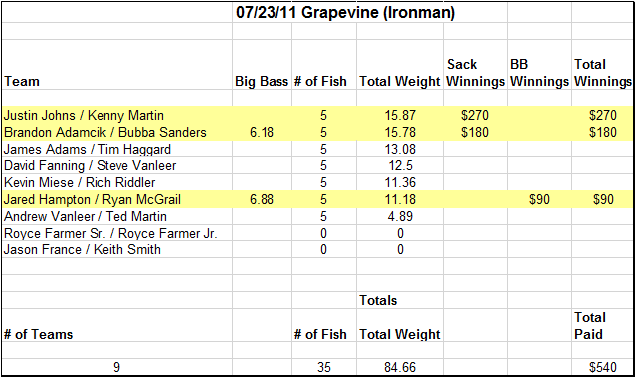
Task: Click the Royce Farmer Sr. / Royce Farmer Jr. cell
Action: coord(117,233)
